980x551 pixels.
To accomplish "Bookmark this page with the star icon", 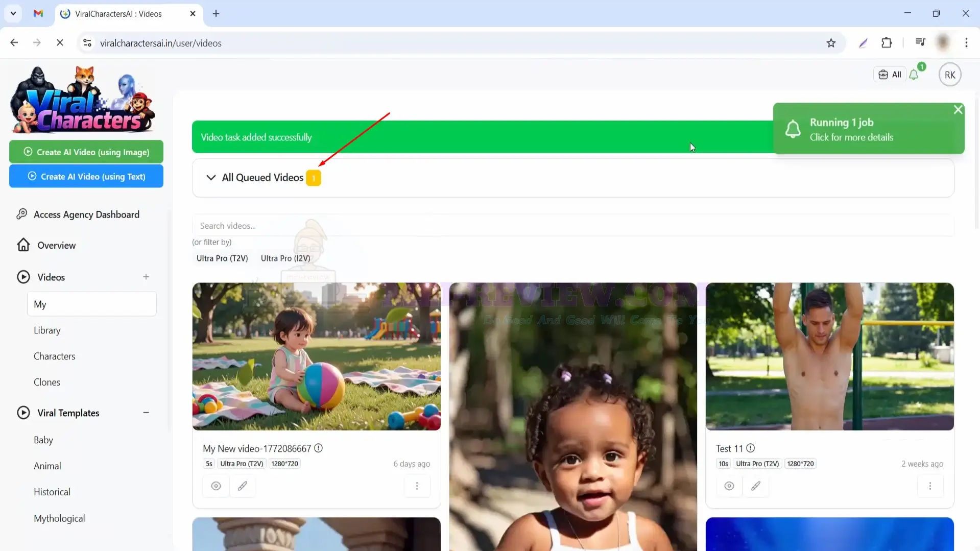I will (831, 43).
